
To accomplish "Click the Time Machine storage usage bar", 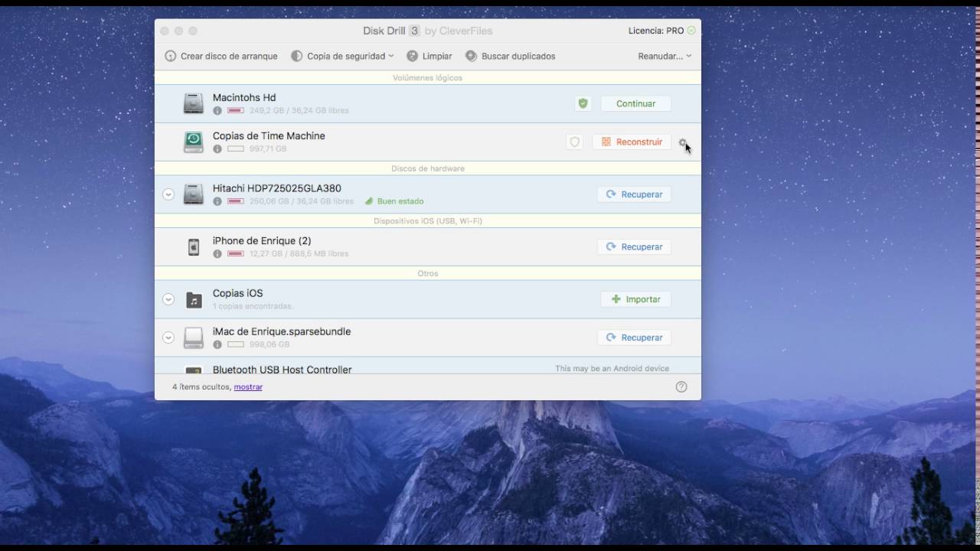I will pos(236,148).
